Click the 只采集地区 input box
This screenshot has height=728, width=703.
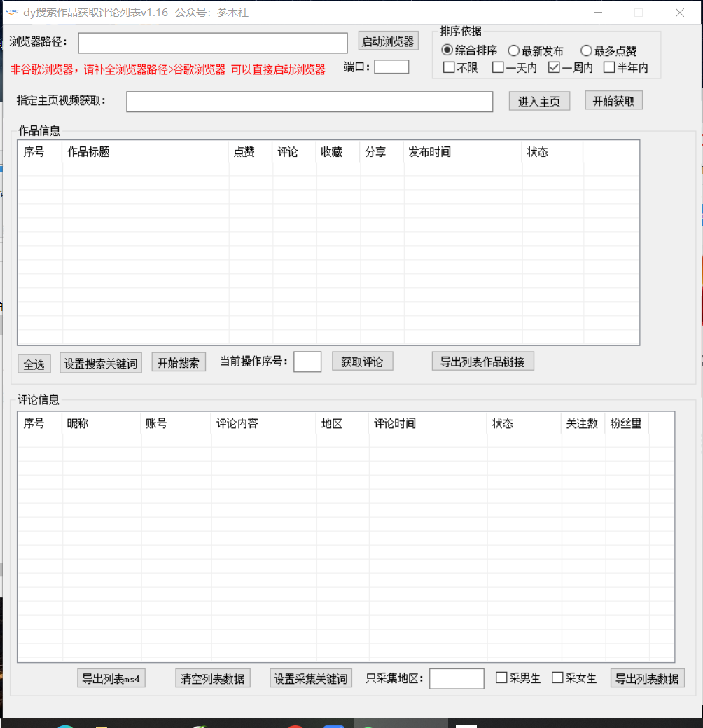point(456,678)
